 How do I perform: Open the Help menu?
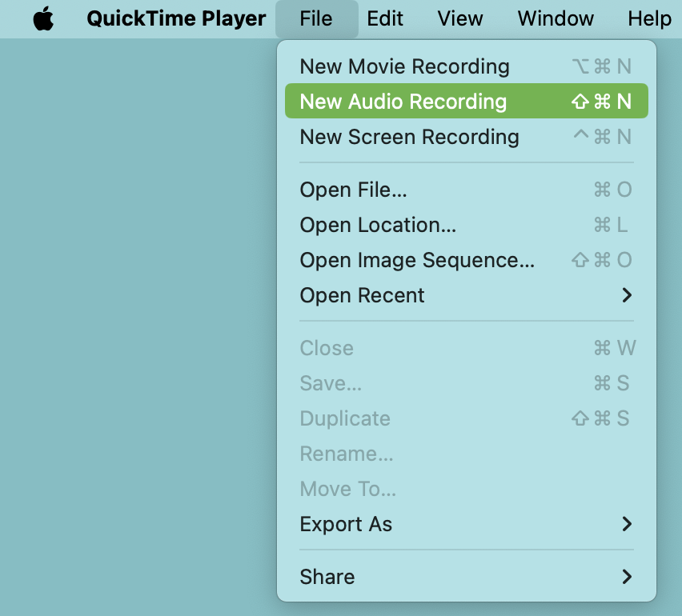click(x=649, y=18)
